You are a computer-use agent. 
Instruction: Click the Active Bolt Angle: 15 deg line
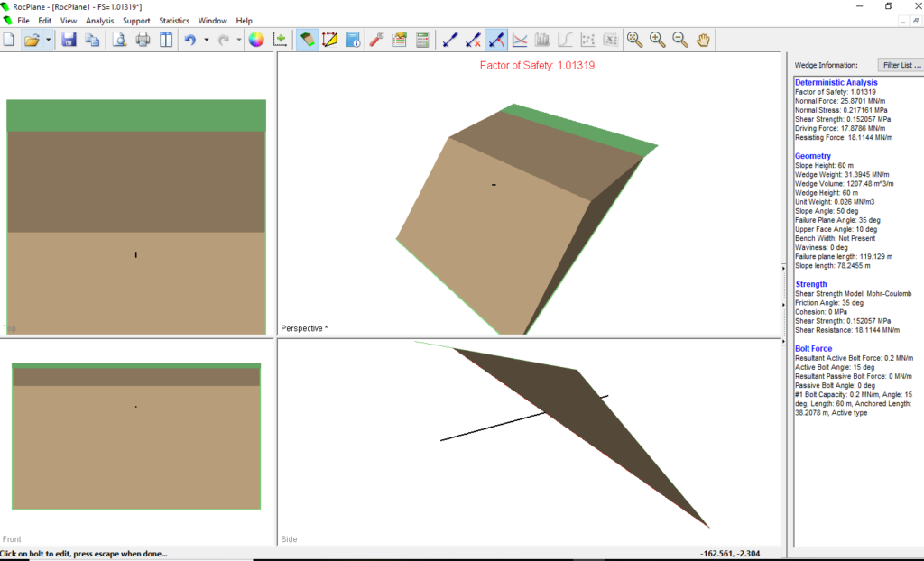tap(835, 367)
